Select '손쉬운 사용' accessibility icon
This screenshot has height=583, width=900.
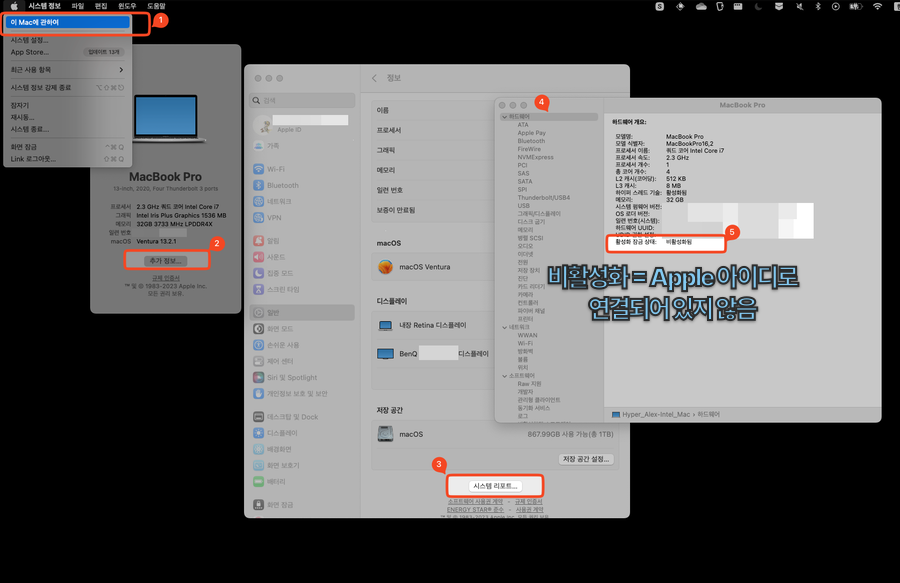259,345
